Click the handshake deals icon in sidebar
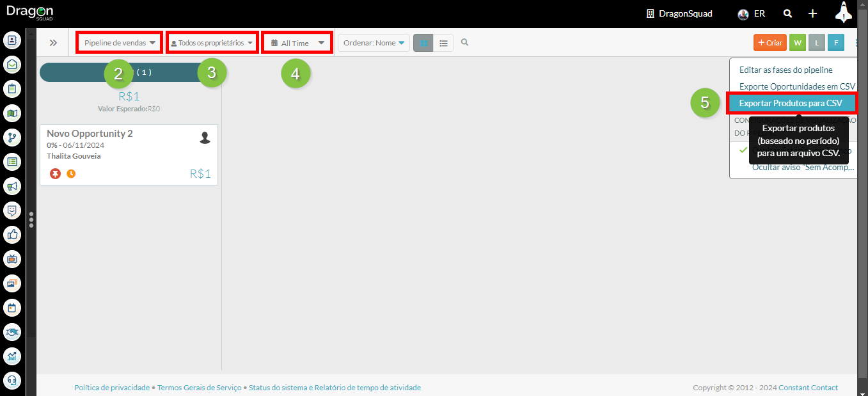Viewport: 868px width, 396px height. pyautogui.click(x=12, y=332)
